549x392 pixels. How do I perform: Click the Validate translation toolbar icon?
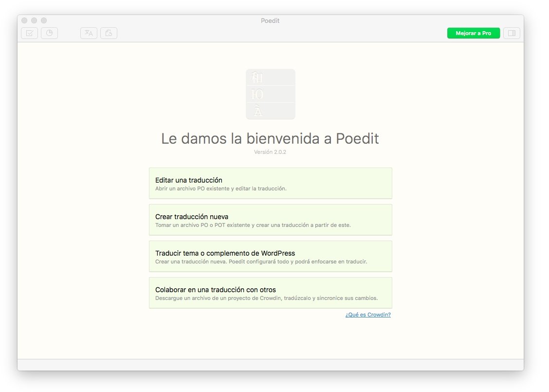29,33
